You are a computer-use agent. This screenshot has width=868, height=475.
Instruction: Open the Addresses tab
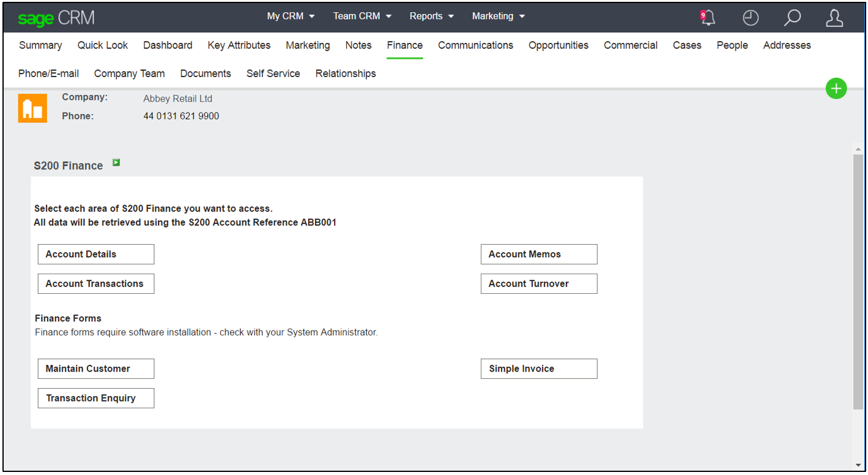[x=787, y=45]
